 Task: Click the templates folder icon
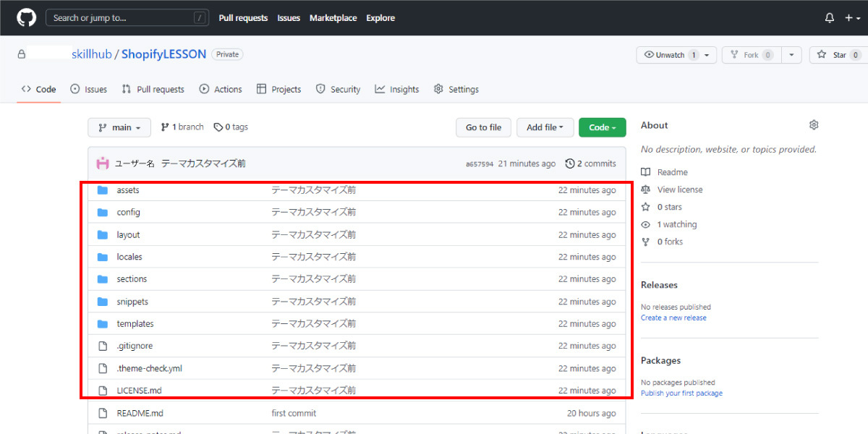102,323
